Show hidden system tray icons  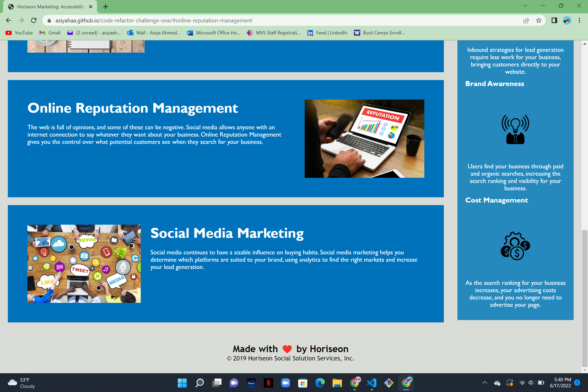(485, 383)
